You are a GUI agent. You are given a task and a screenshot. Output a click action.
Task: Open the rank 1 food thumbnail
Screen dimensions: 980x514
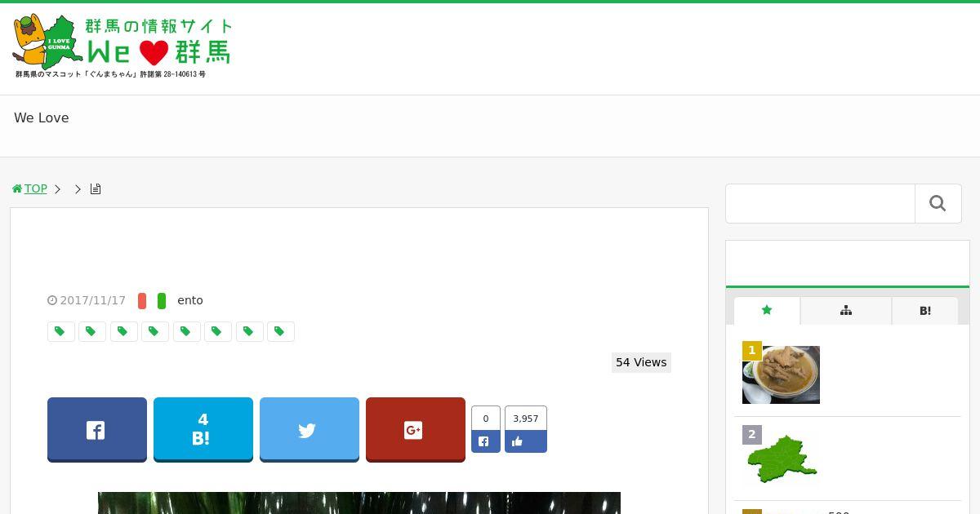[781, 374]
